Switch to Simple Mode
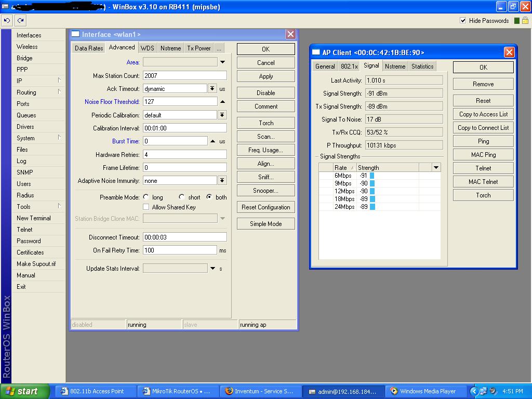The width and height of the screenshot is (532, 399). coord(265,224)
